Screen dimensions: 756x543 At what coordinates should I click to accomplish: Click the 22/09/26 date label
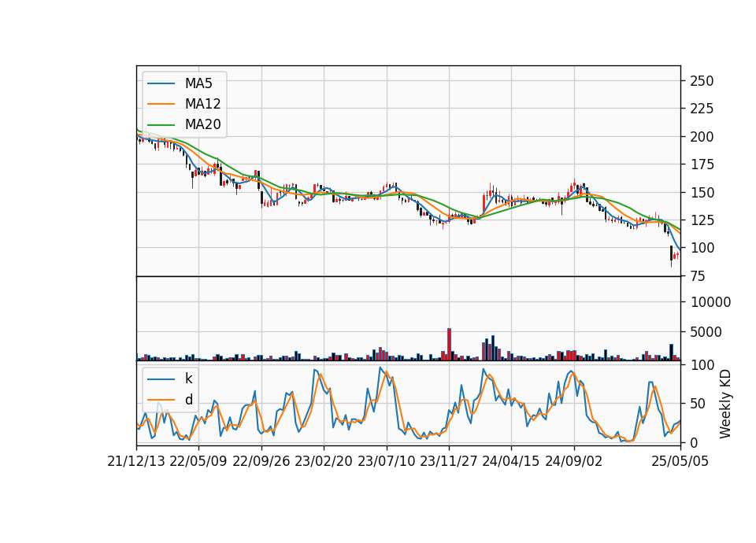(261, 461)
